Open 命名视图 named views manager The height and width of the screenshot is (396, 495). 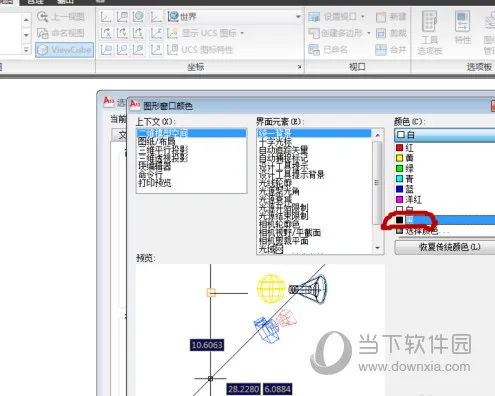click(61, 33)
